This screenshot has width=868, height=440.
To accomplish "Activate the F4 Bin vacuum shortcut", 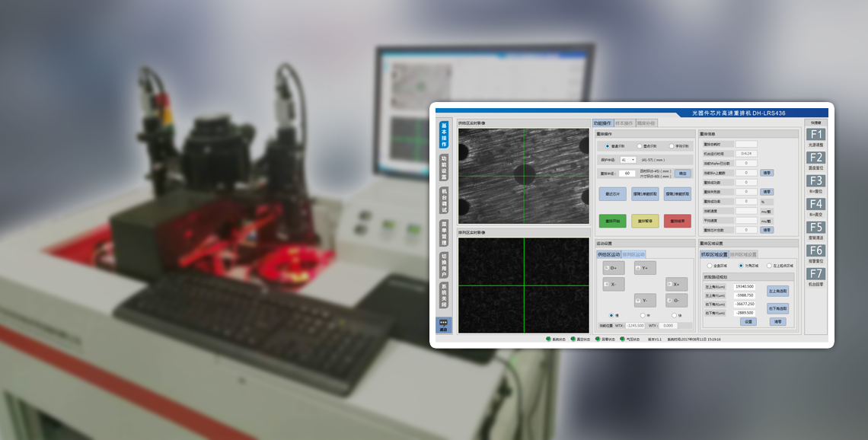I will tap(815, 204).
